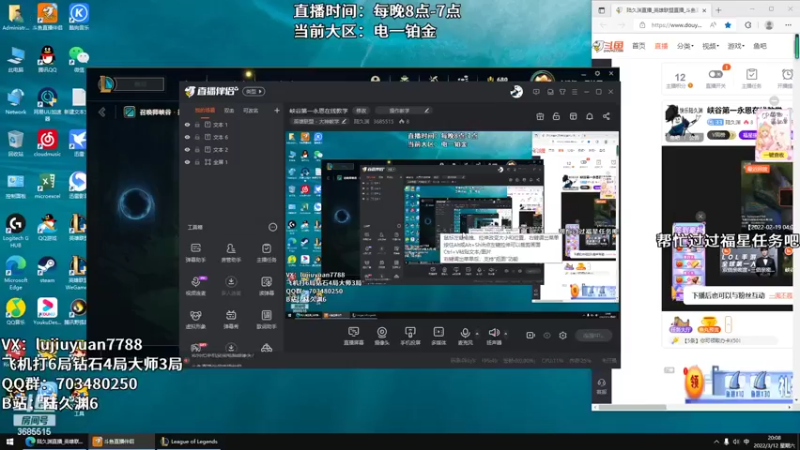Open Edge settings ellipsis menu
Viewport: 800px width, 450px height.
[x=788, y=24]
